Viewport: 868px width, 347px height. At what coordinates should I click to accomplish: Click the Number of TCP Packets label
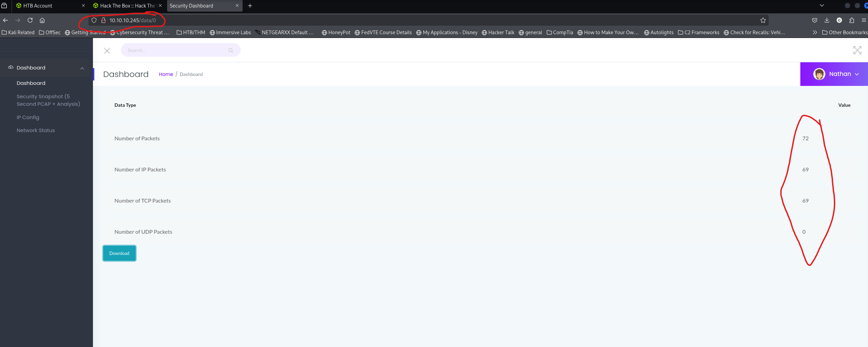[143, 201]
